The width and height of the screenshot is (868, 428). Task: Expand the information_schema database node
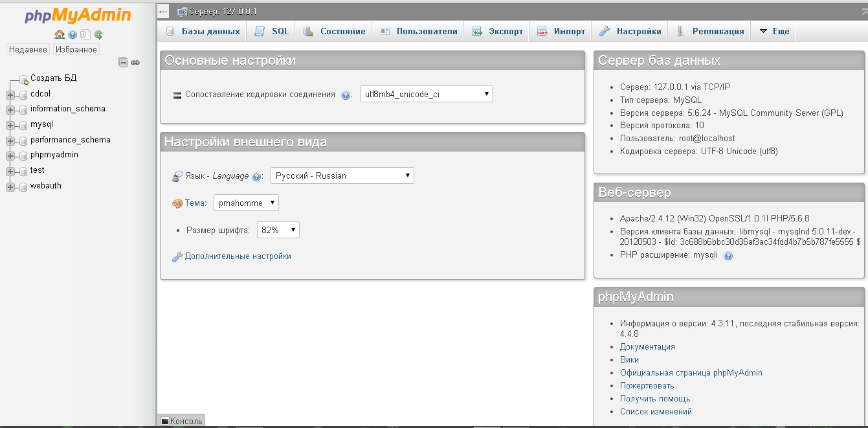(x=10, y=109)
